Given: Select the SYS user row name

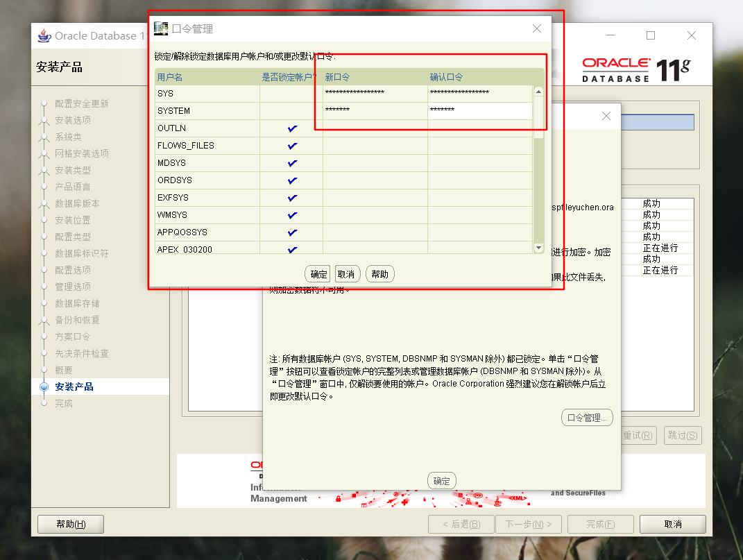Looking at the screenshot, I should click(165, 94).
